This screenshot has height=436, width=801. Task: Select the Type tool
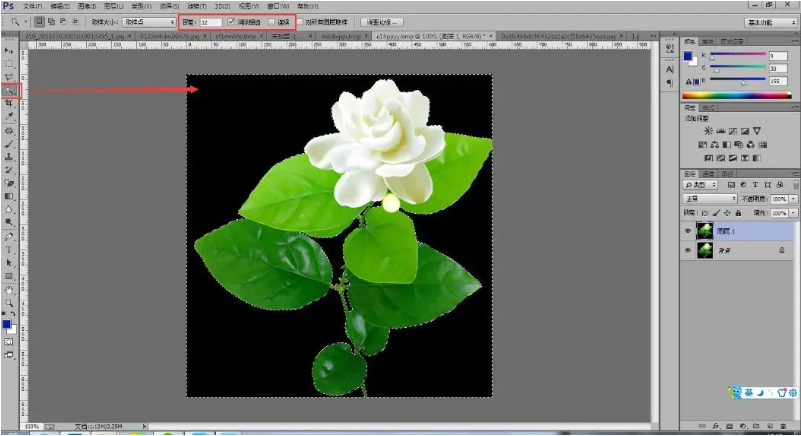click(9, 249)
